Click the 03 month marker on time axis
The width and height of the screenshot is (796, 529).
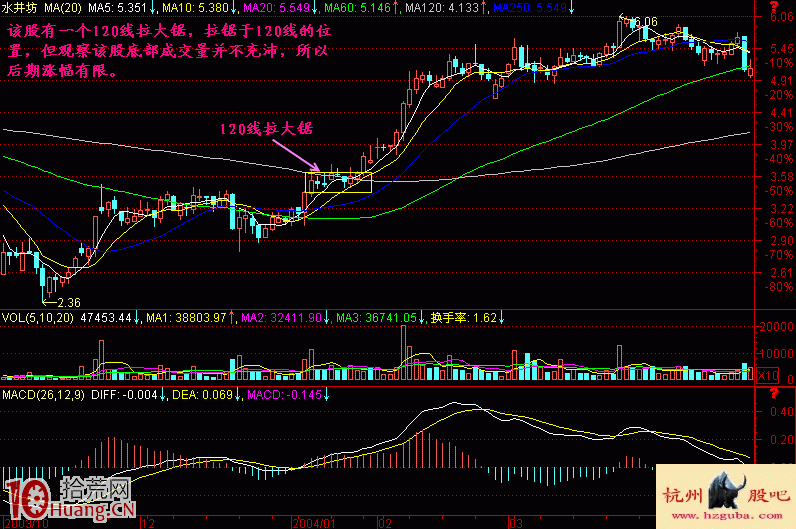[x=516, y=523]
